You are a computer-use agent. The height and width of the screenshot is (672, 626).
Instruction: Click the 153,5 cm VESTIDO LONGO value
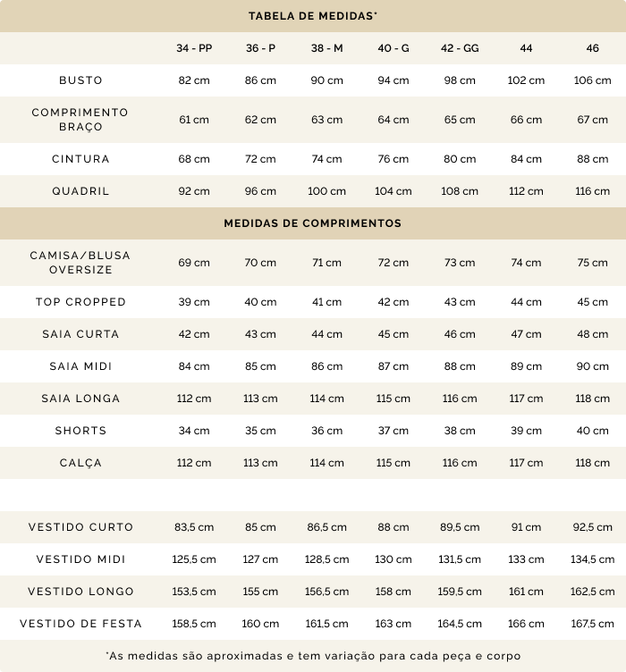point(194,592)
